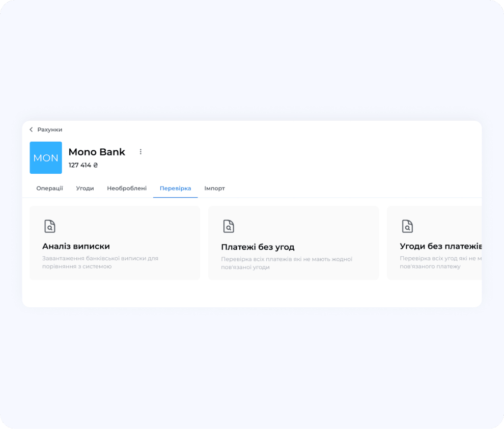Click the description text under Платежі без угод

(x=286, y=263)
